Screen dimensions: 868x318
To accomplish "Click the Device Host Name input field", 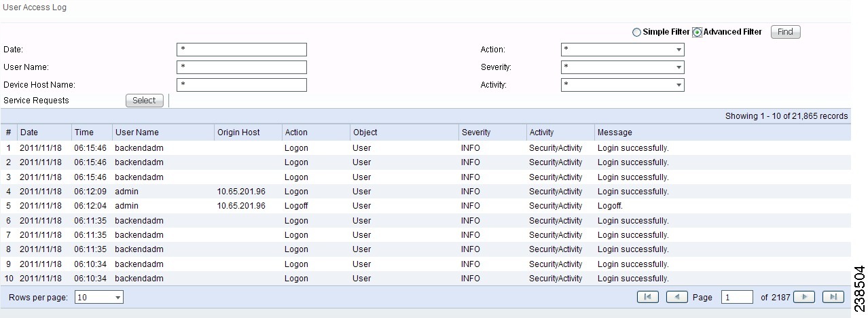I will pyautogui.click(x=241, y=85).
